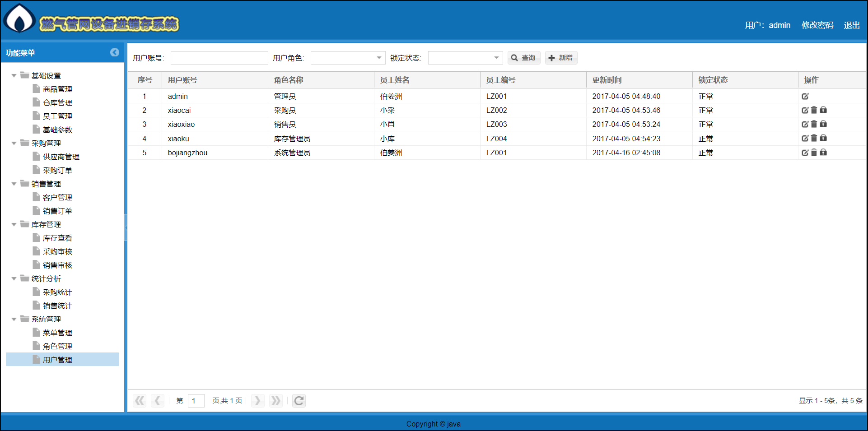Collapse the 采购管理 tree folder
Viewport: 868px width, 431px height.
point(14,143)
